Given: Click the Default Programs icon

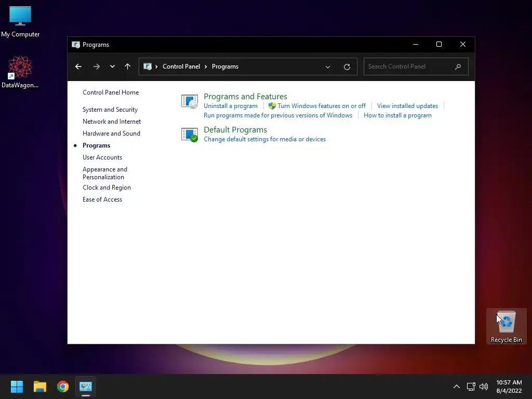Looking at the screenshot, I should (x=189, y=135).
